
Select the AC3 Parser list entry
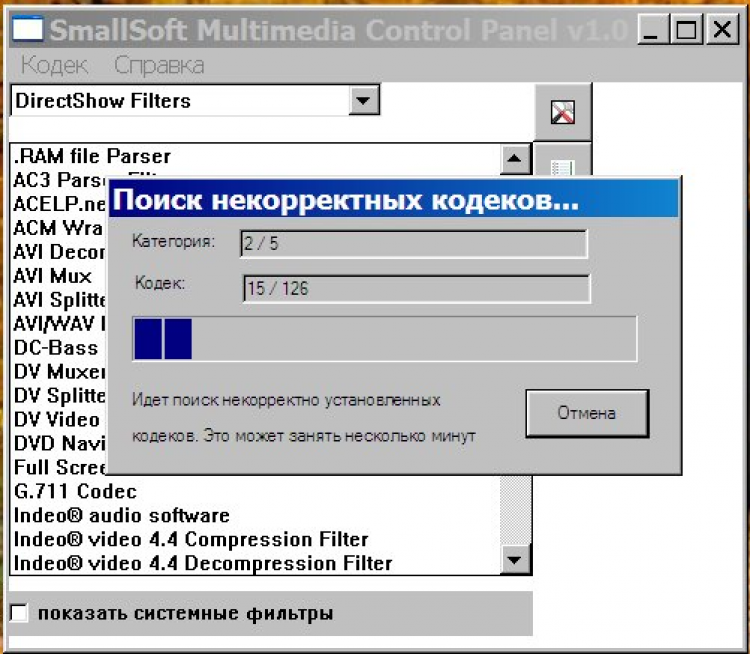point(59,180)
